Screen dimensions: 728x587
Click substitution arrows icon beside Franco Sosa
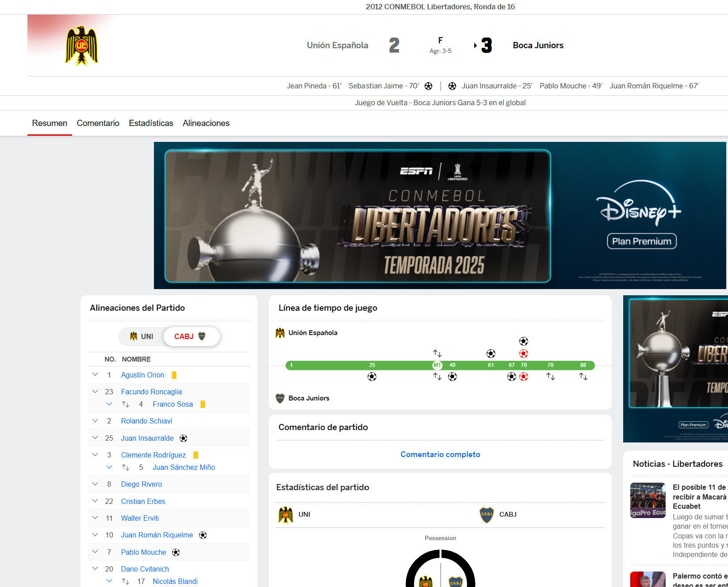click(x=126, y=404)
